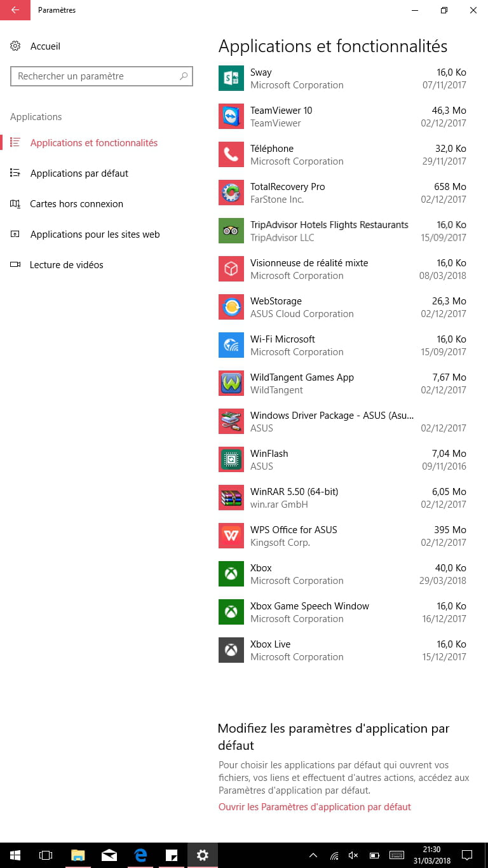
Task: Click the TotalRecovery Pro icon
Action: (x=231, y=193)
